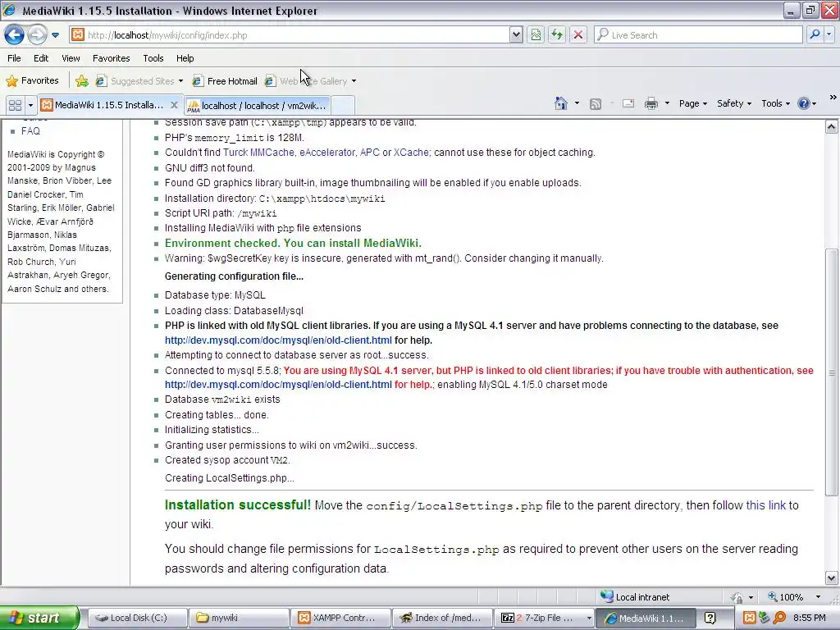Open the Safety command menu
The width and height of the screenshot is (840, 630).
(734, 103)
